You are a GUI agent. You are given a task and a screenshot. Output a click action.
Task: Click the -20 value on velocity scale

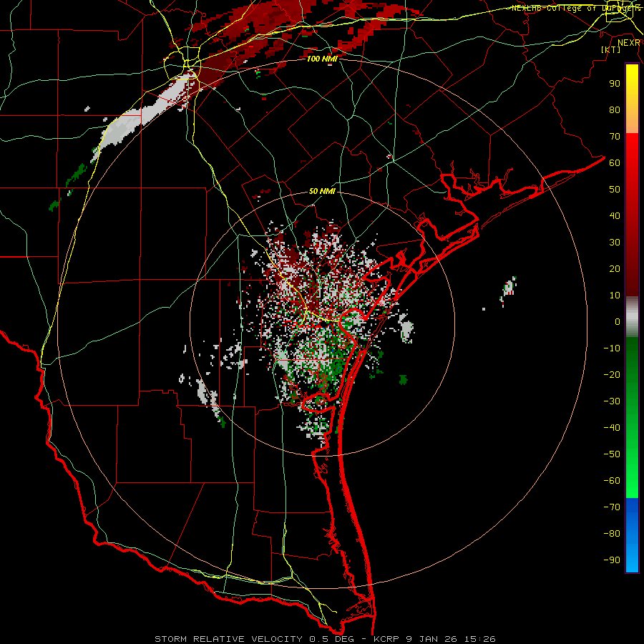[612, 375]
